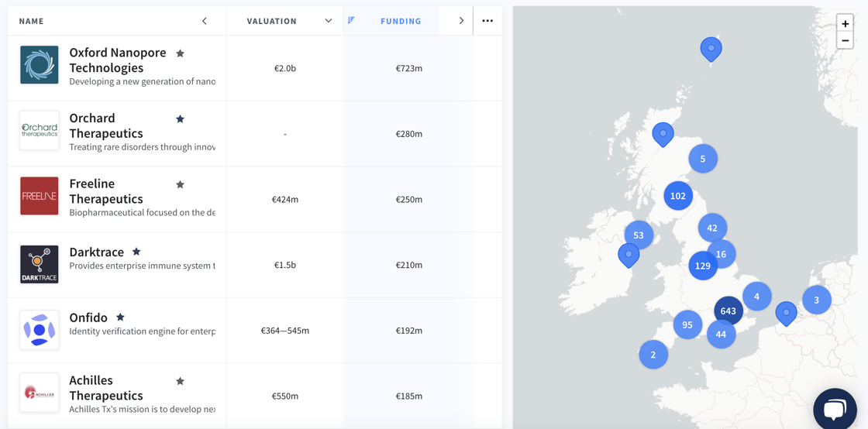This screenshot has width=868, height=429.
Task: Click the map pin below cluster 53
Action: (629, 256)
